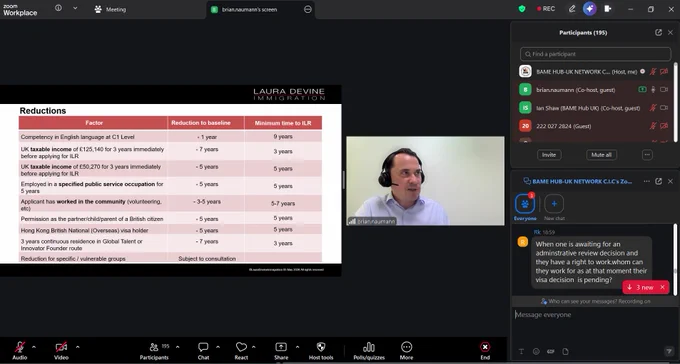The height and width of the screenshot is (364, 680).
Task: Expand the arrow next to Chat
Action: (x=218, y=347)
